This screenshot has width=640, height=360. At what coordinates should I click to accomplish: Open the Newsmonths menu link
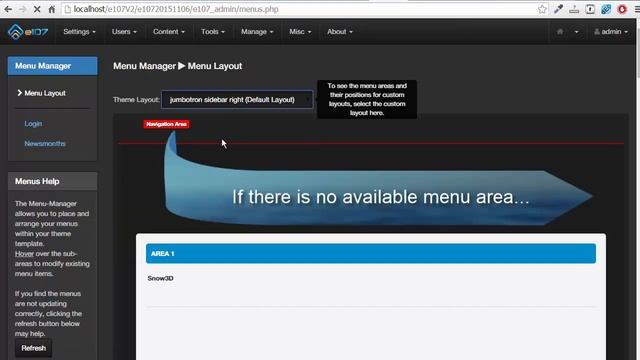coord(45,143)
